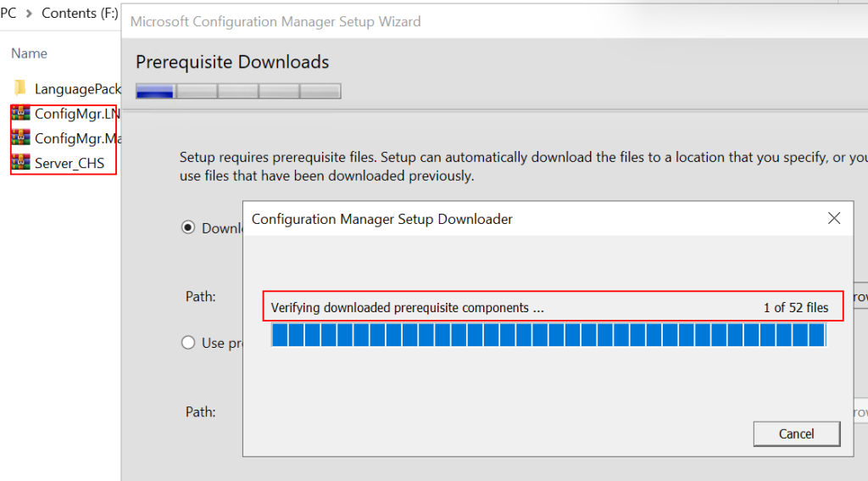This screenshot has height=481, width=868.
Task: Click the wizard step progress indicator
Action: coord(238,92)
